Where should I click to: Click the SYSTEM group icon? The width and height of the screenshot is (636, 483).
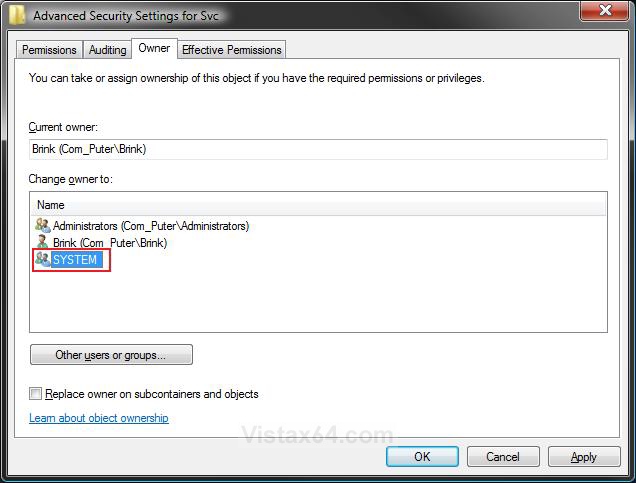pos(43,259)
